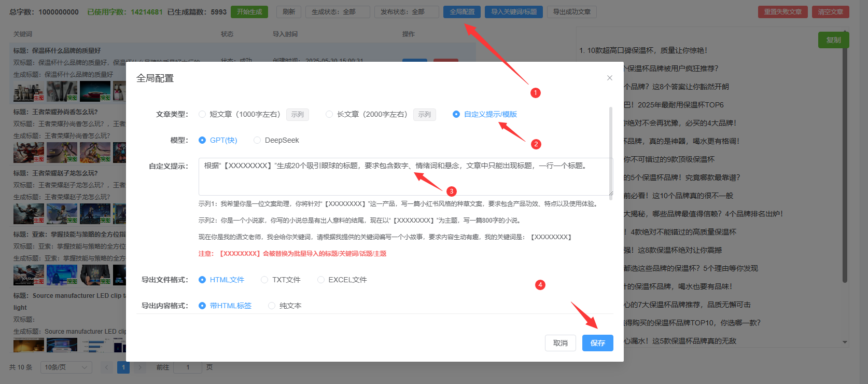Click first thumbnail under 亚索 keyword row
The height and width of the screenshot is (384, 868).
pos(29,275)
